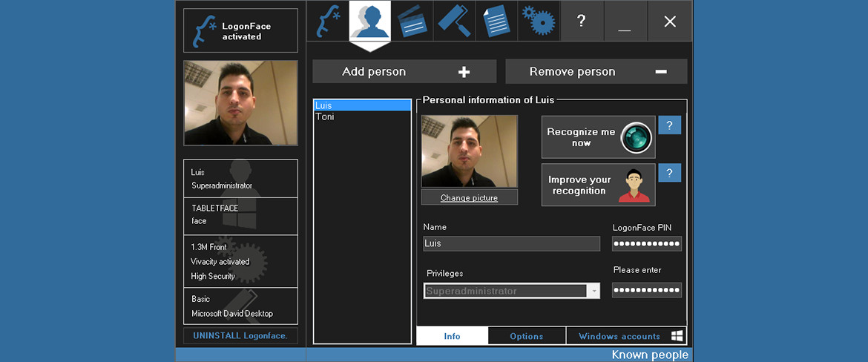The image size is (868, 362).
Task: Open the clapperboard tab icon
Action: (412, 21)
